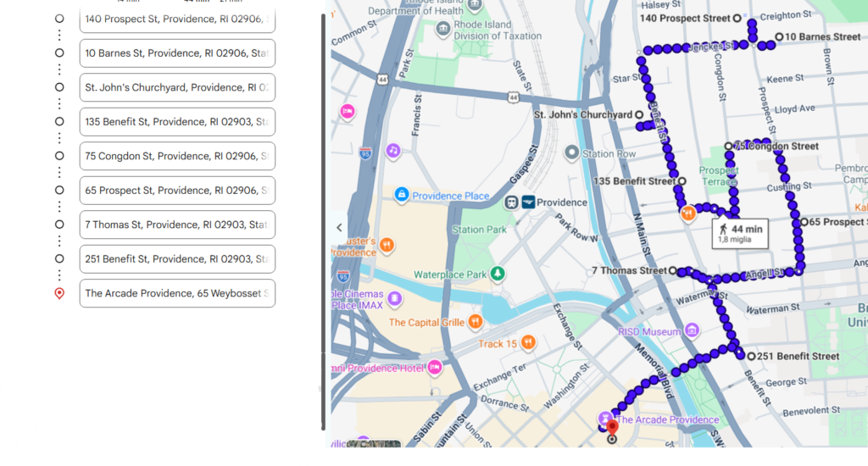Click the 75 Congdon St stop field

click(177, 156)
